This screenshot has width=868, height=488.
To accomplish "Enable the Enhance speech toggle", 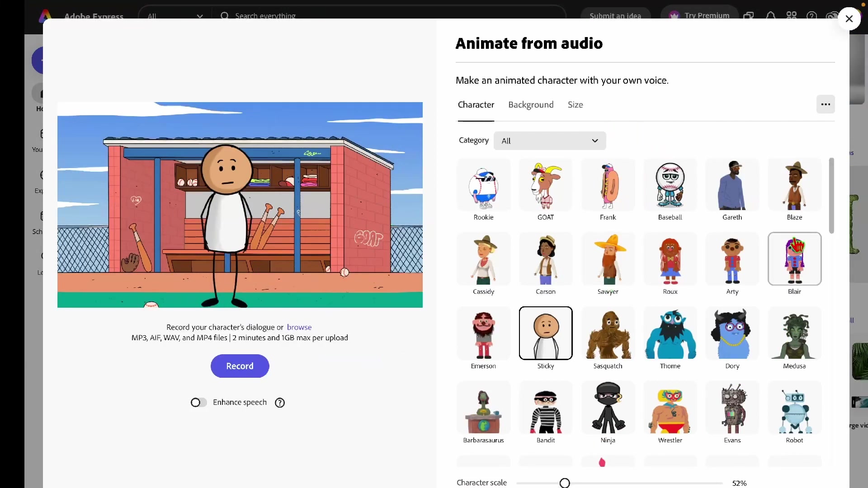I will click(198, 402).
